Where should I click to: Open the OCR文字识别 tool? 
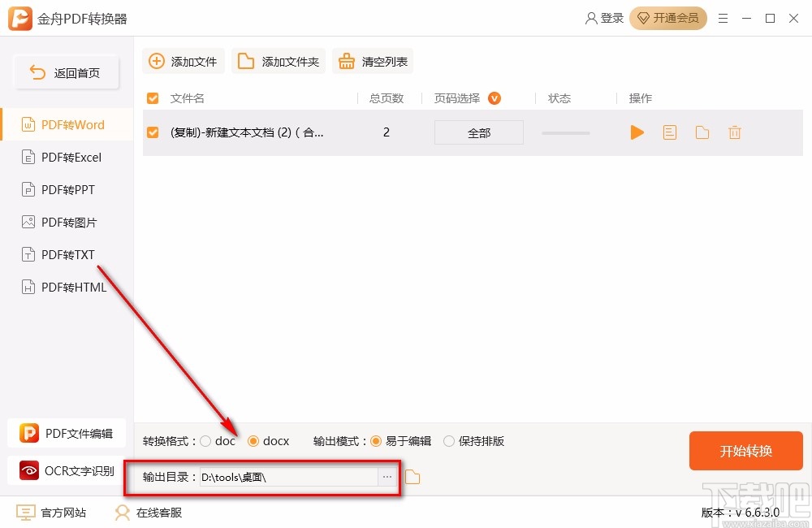point(67,470)
